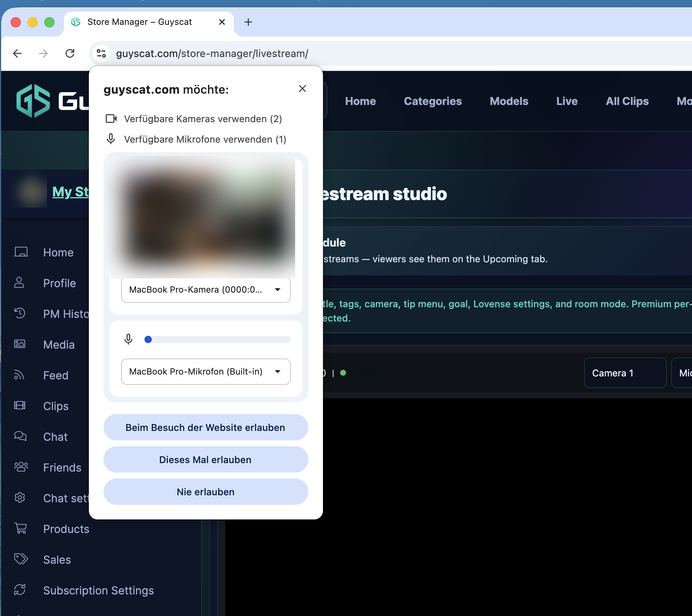This screenshot has height=616, width=692.
Task: Click Subscription Settings sync icon
Action: pyautogui.click(x=20, y=590)
